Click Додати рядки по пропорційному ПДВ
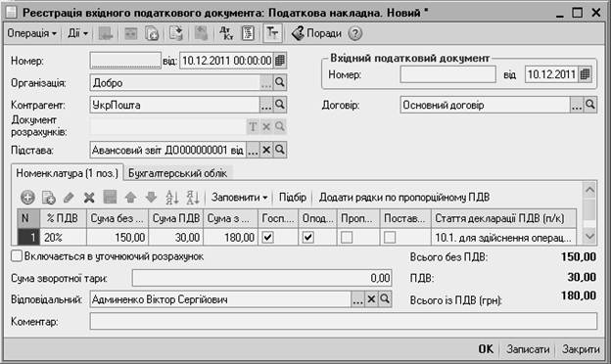 point(404,198)
